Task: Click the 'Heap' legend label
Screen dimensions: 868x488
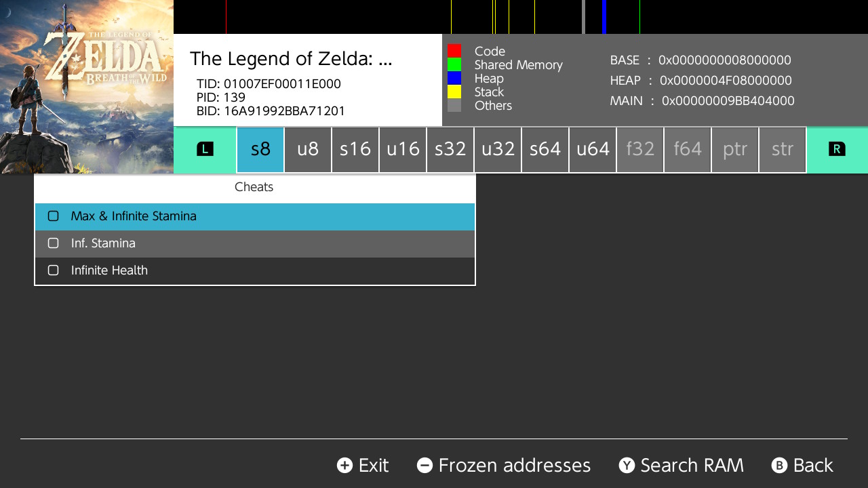Action: 489,79
